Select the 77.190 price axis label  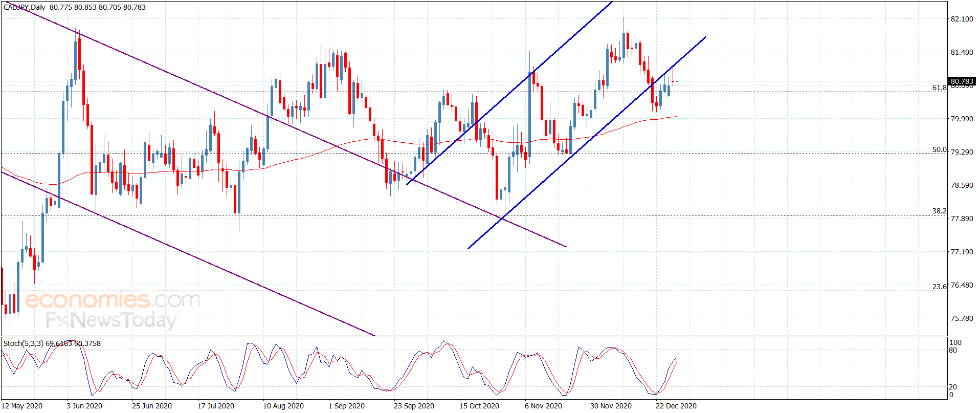pyautogui.click(x=962, y=252)
